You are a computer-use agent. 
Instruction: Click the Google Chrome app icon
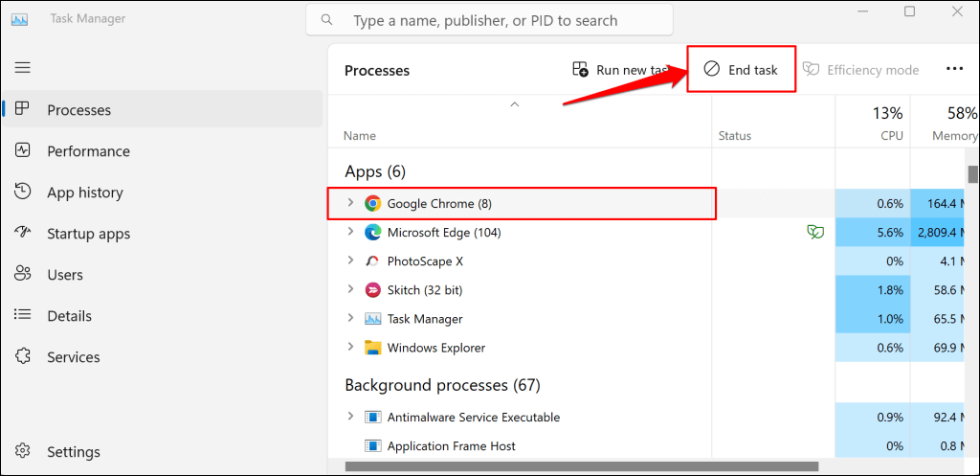[x=372, y=203]
